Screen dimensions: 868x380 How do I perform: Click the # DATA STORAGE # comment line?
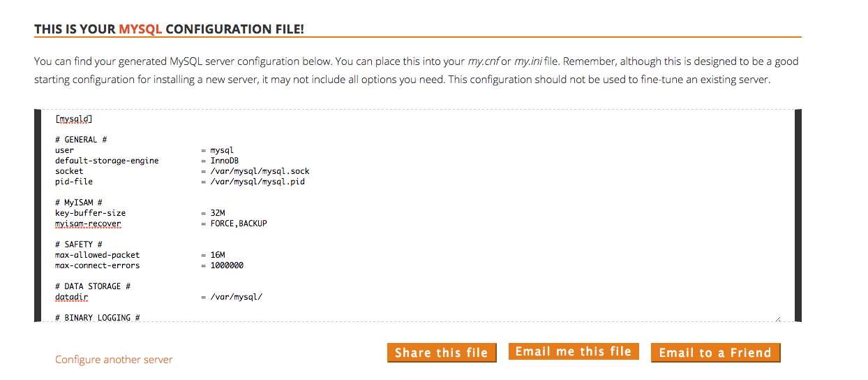93,286
